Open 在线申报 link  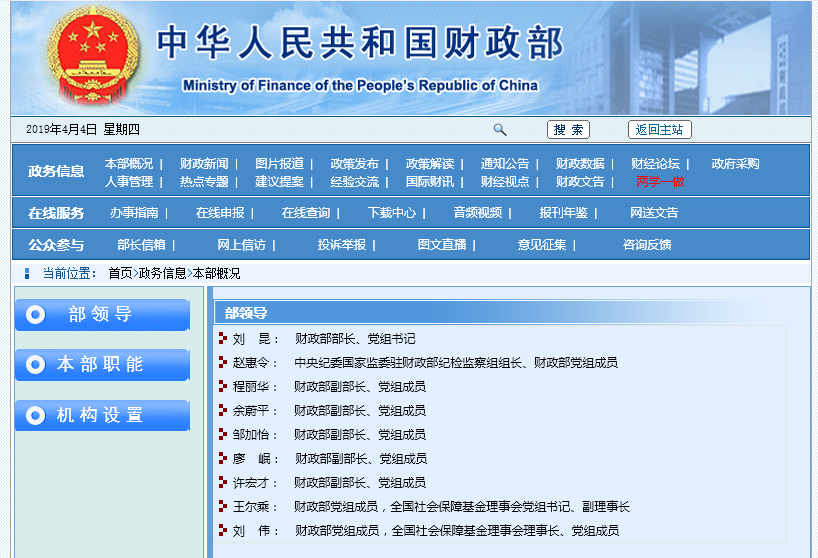(220, 213)
